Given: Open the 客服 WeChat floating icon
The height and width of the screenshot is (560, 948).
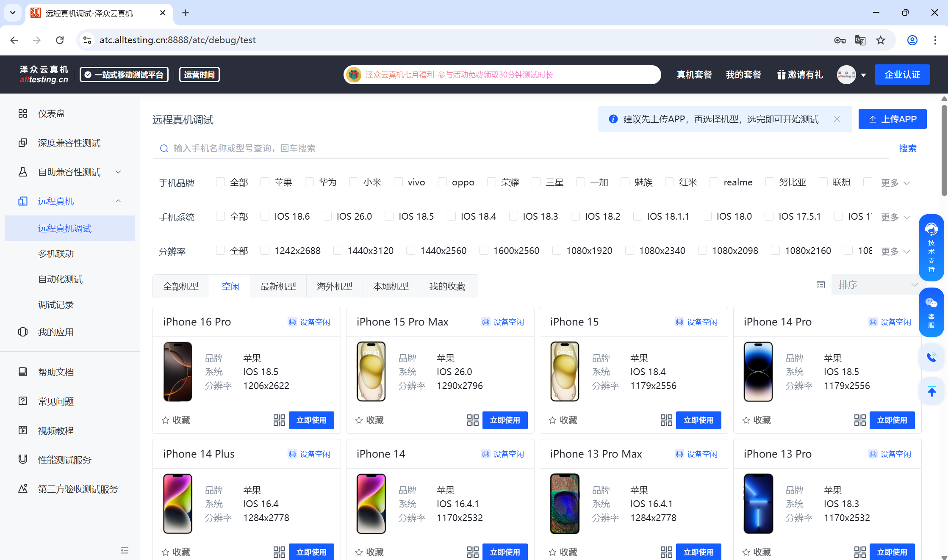Looking at the screenshot, I should point(931,312).
